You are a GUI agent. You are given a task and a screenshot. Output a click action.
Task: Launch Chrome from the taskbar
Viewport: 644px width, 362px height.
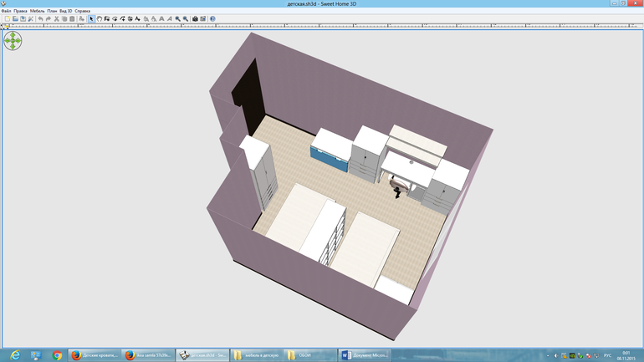[x=57, y=354]
